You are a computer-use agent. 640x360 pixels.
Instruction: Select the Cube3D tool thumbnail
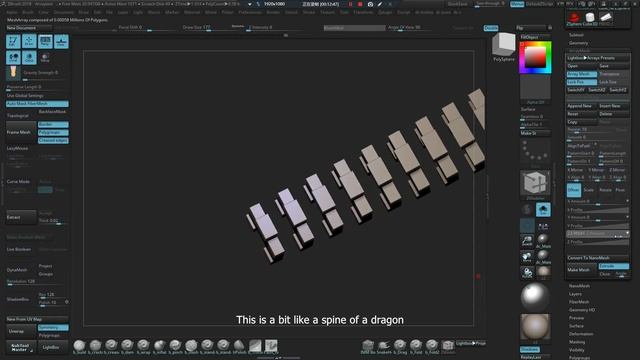[x=590, y=18]
